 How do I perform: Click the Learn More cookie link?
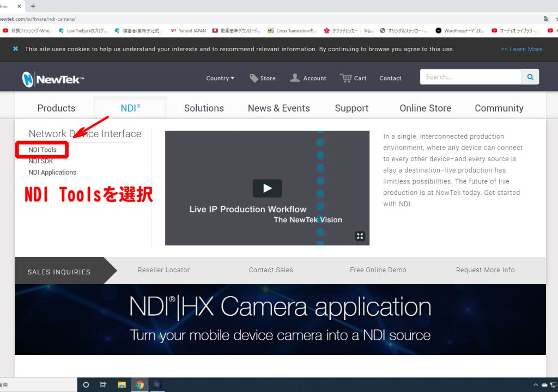tap(521, 49)
